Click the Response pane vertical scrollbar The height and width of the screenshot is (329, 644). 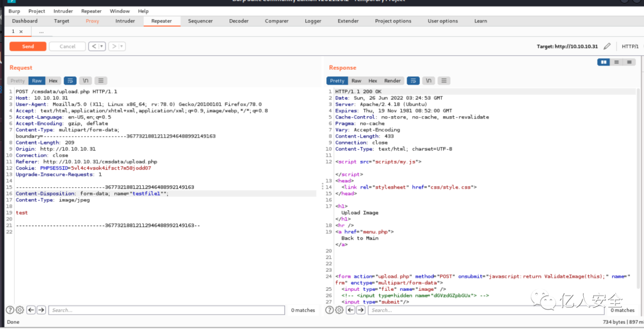click(639, 188)
